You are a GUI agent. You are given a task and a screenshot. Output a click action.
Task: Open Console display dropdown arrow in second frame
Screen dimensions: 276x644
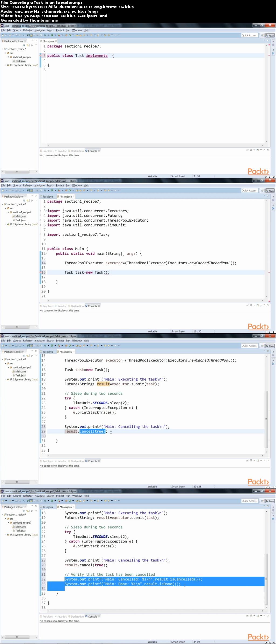(254, 305)
